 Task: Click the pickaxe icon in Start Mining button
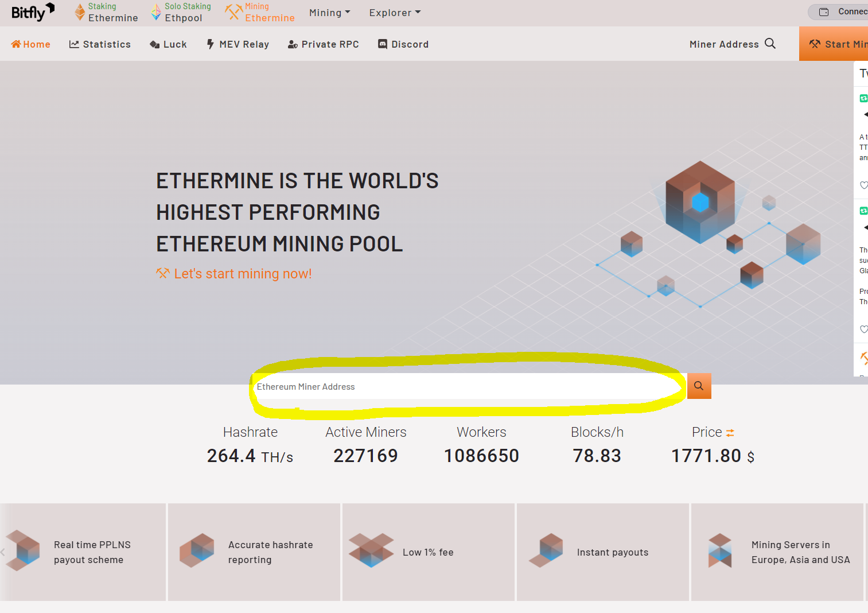815,44
